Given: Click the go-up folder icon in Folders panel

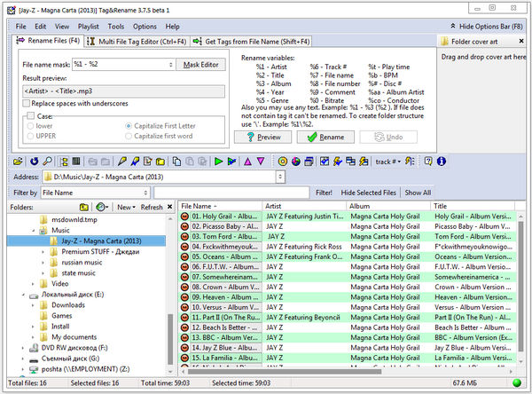Looking at the screenshot, I should pyautogui.click(x=86, y=207).
